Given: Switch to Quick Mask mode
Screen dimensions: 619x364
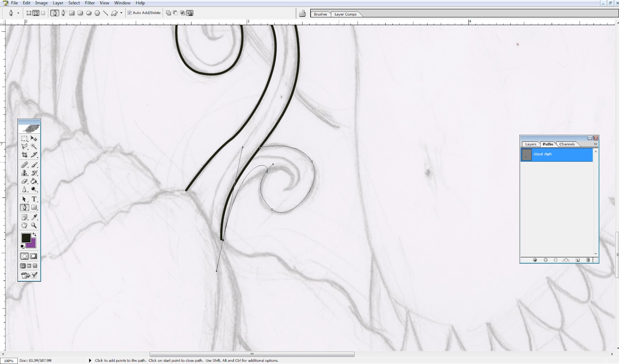Looking at the screenshot, I should pos(34,256).
